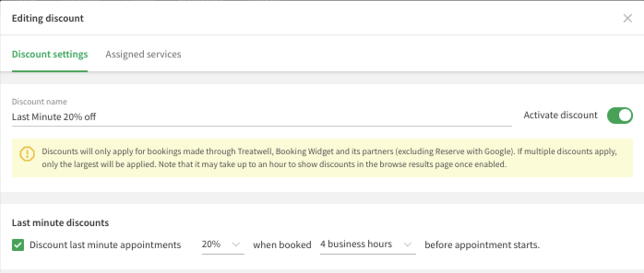The width and height of the screenshot is (644, 273).
Task: Untick the Discount last minute appointments checkbox
Action: coord(18,245)
